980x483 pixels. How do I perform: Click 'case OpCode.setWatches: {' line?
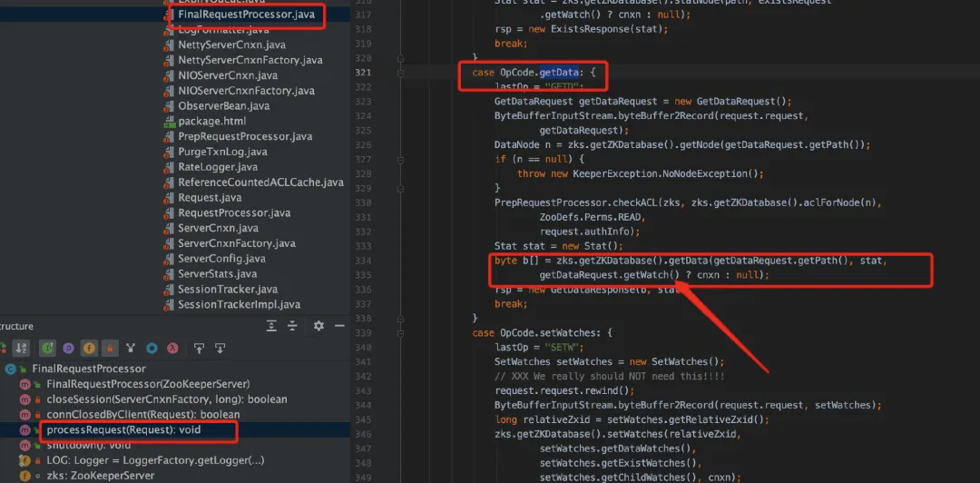543,333
